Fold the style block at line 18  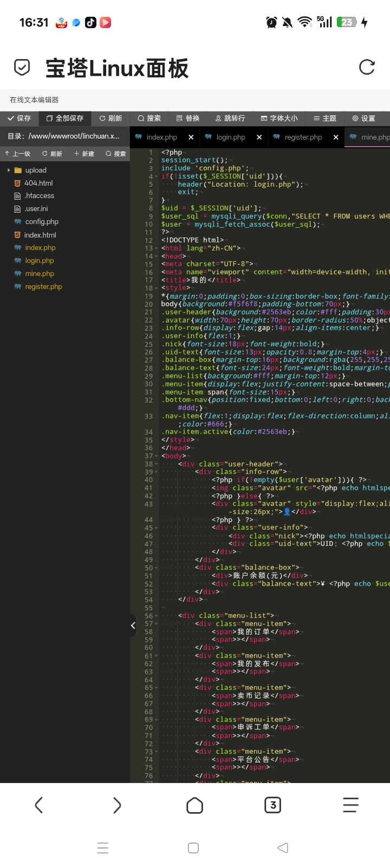click(x=157, y=288)
